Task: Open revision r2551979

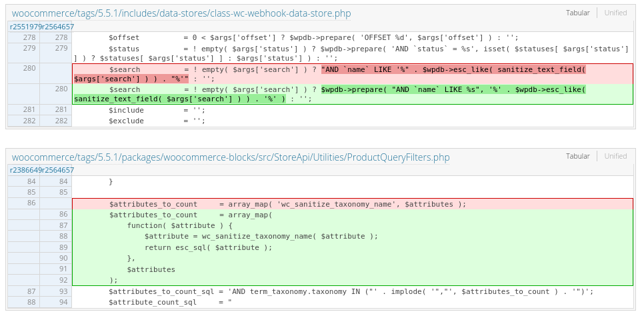Action: coord(25,27)
